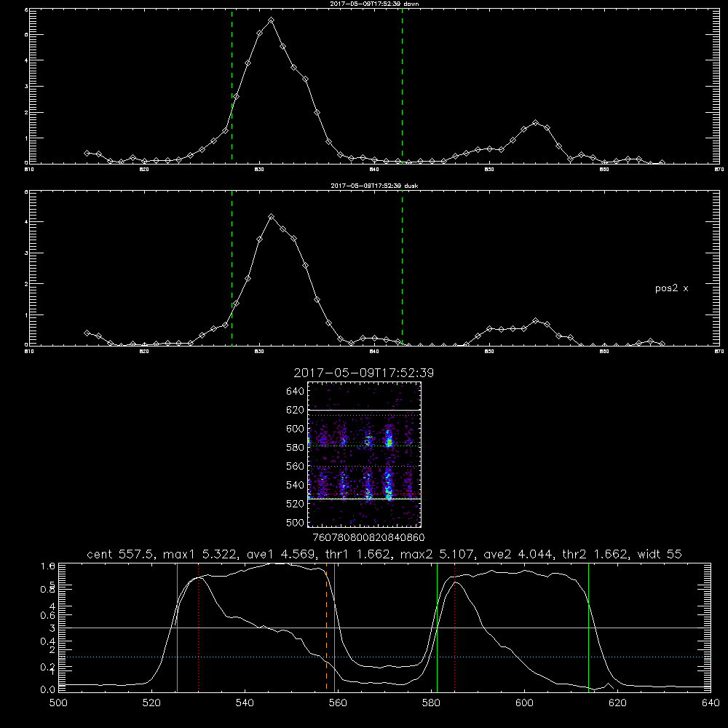Click the '560' label on heatmap vertical axis

pyautogui.click(x=296, y=466)
